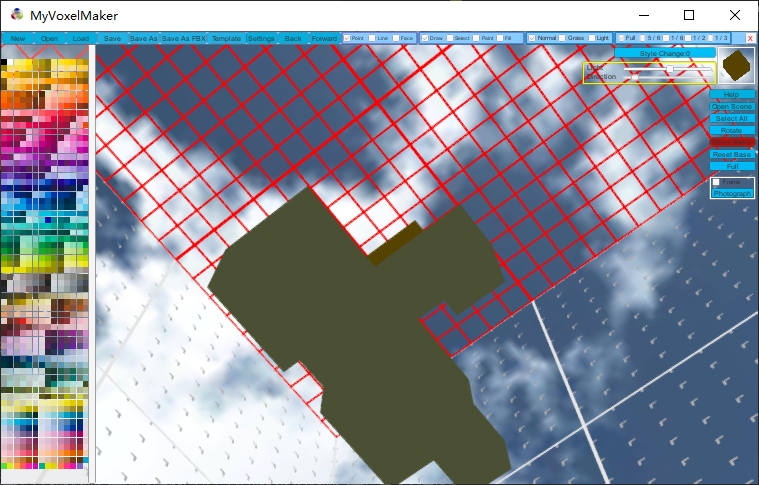
Task: Click the Select All button
Action: pos(731,119)
